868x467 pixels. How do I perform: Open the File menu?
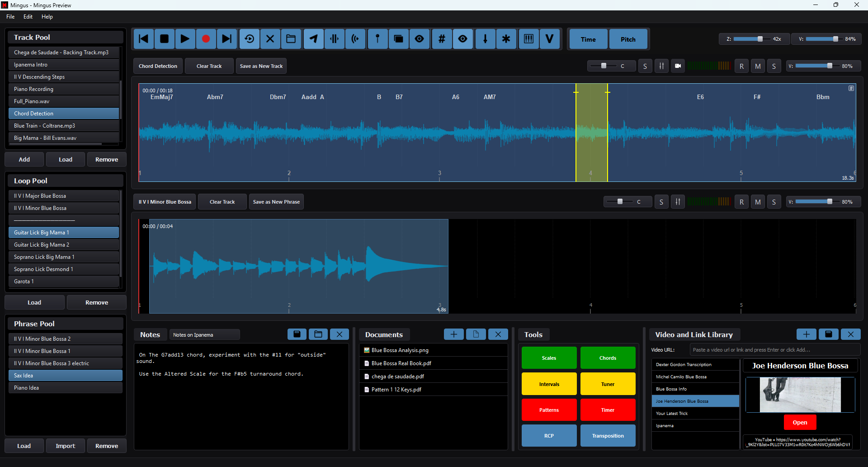click(x=10, y=17)
